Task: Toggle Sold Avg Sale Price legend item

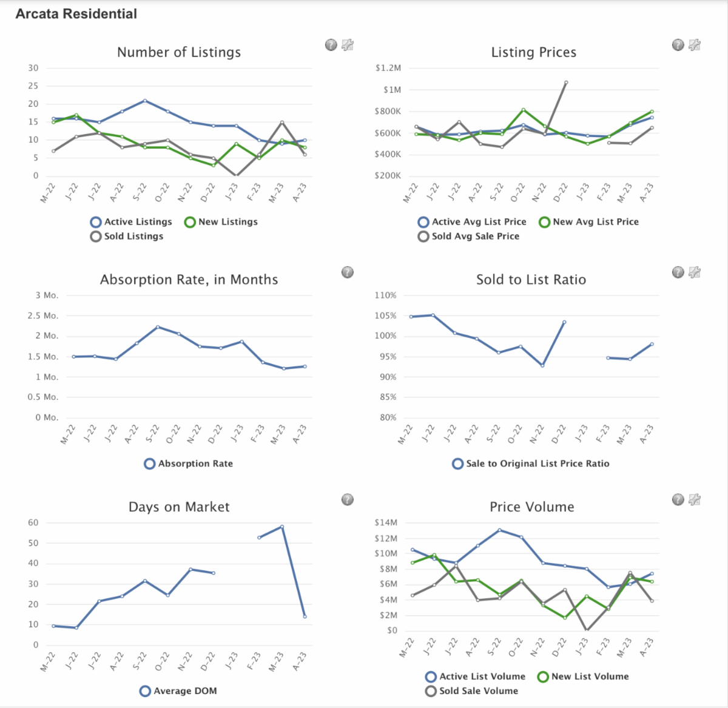Action: tap(468, 237)
